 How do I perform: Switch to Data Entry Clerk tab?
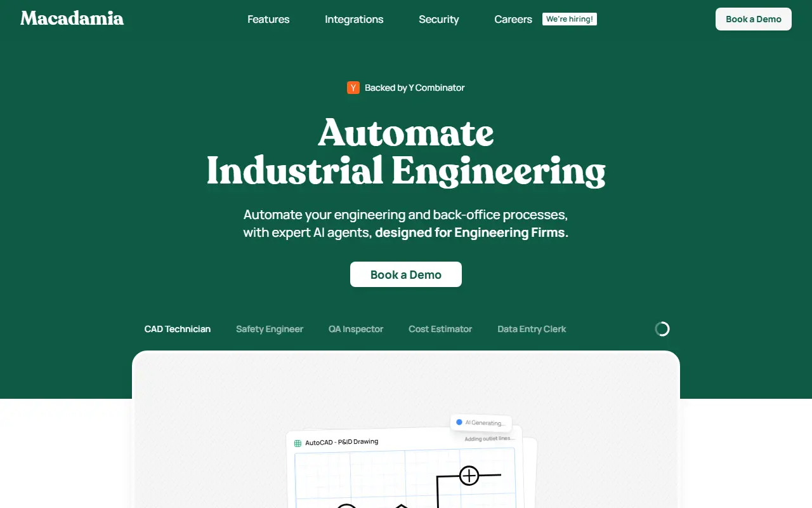click(532, 329)
